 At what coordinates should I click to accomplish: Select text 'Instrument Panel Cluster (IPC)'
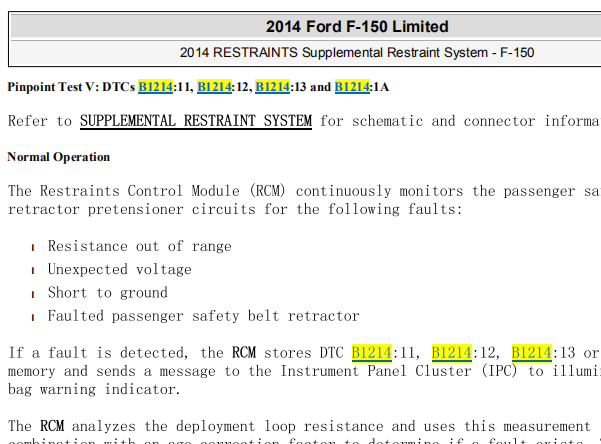tap(399, 371)
